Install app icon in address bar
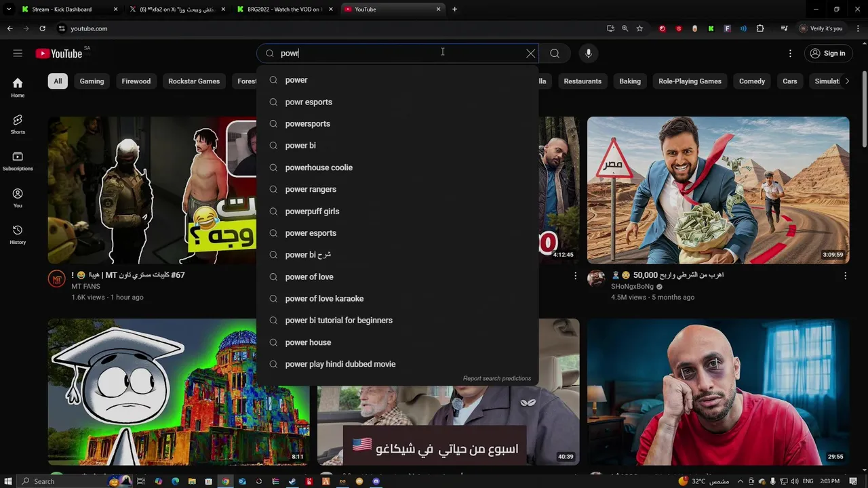This screenshot has height=488, width=868. pyautogui.click(x=610, y=28)
